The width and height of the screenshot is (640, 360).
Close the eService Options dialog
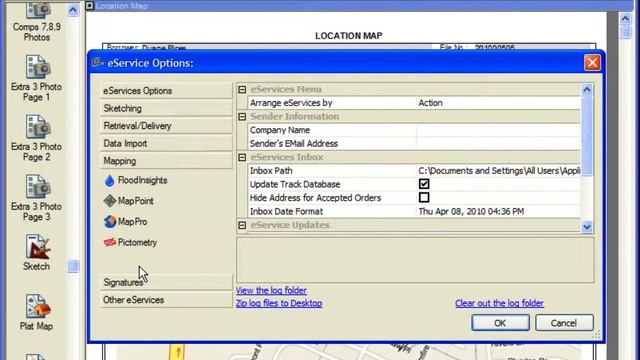[x=592, y=63]
